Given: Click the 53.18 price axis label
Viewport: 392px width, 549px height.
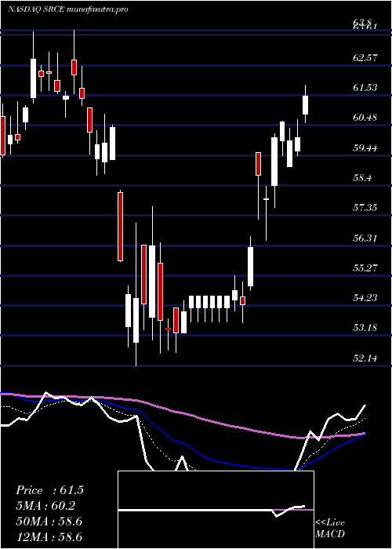Looking at the screenshot, I should click(365, 328).
